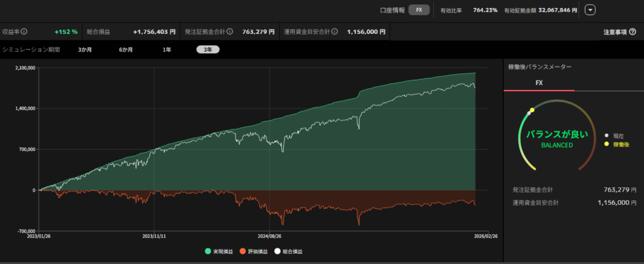Image resolution: width=644 pixels, height=264 pixels.
Task: Select the 1年 simulation period
Action: 167,50
